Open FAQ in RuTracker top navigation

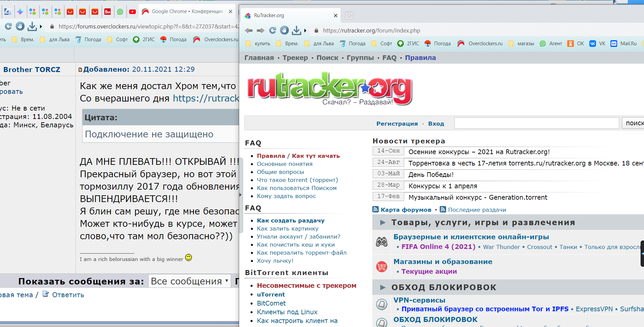click(x=389, y=58)
